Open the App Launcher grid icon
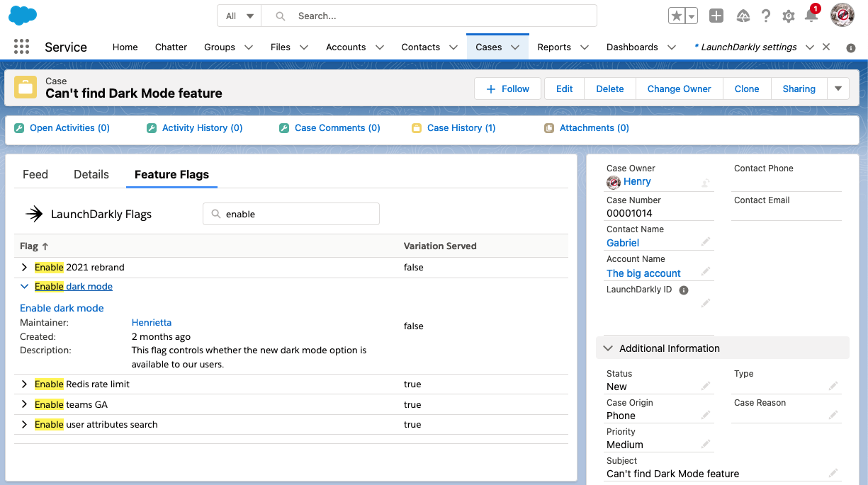Image resolution: width=868 pixels, height=485 pixels. click(21, 47)
